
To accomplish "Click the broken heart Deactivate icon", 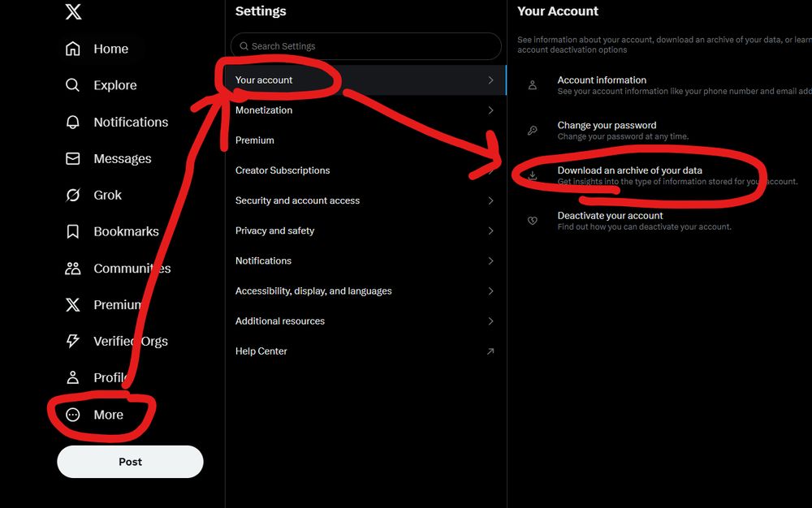I will pos(533,221).
